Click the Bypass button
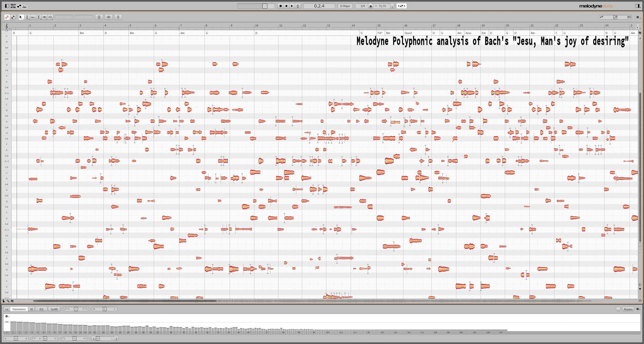644x344 pixels. (628, 309)
